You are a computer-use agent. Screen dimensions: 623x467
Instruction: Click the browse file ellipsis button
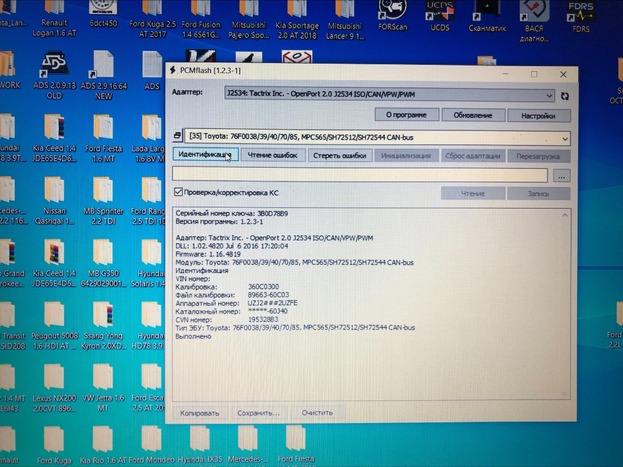(x=562, y=175)
